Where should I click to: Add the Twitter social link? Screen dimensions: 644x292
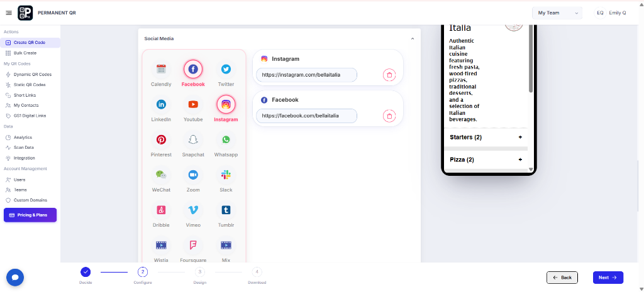point(226,69)
